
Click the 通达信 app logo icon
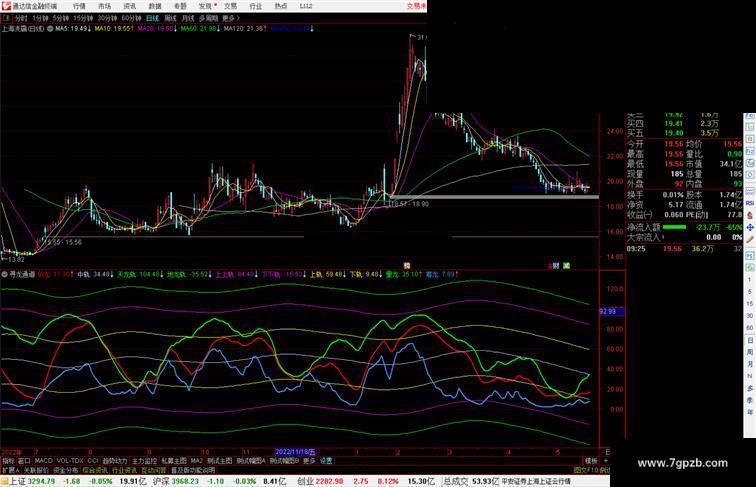tap(5, 6)
